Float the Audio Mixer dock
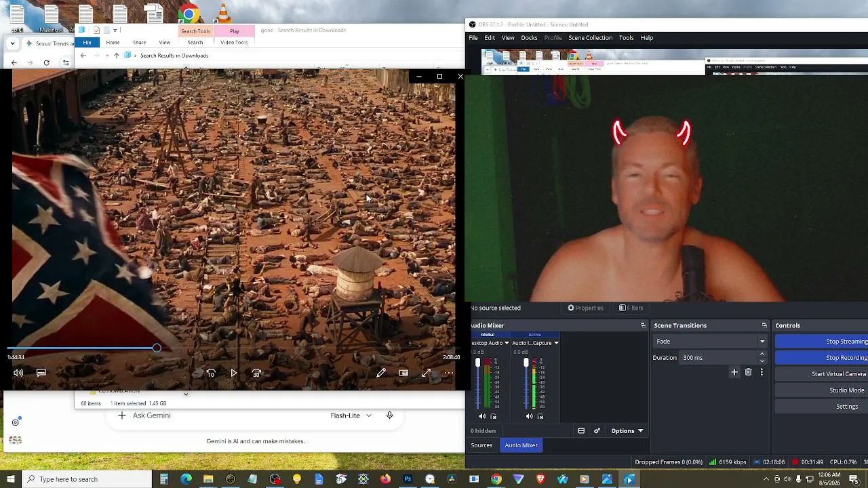 (643, 325)
